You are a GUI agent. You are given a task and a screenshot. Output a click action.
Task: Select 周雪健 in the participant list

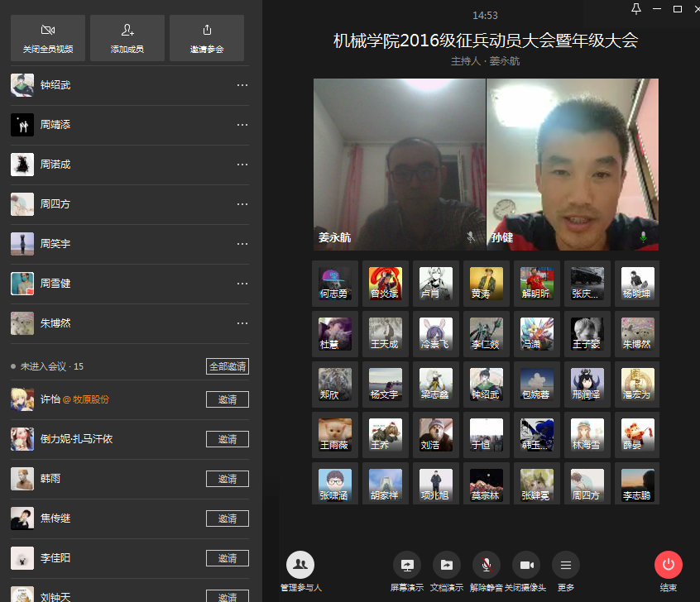(x=55, y=284)
